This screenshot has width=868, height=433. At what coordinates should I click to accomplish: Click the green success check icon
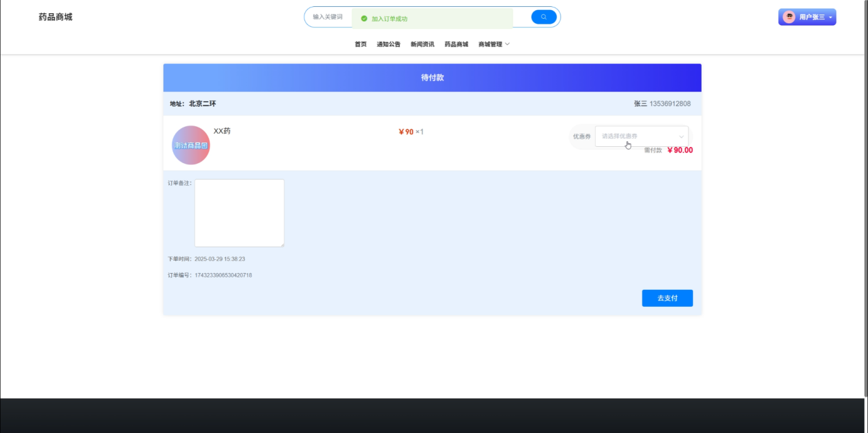[364, 19]
